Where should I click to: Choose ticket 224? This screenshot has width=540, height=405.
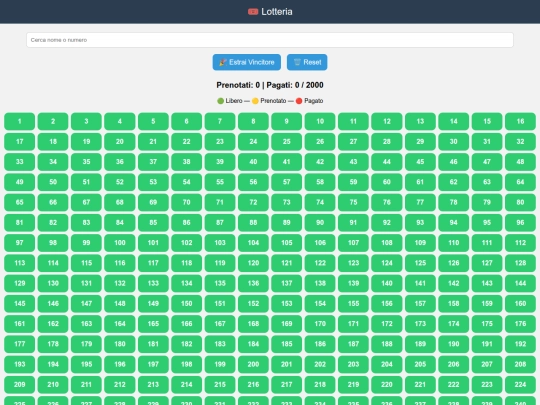point(520,385)
